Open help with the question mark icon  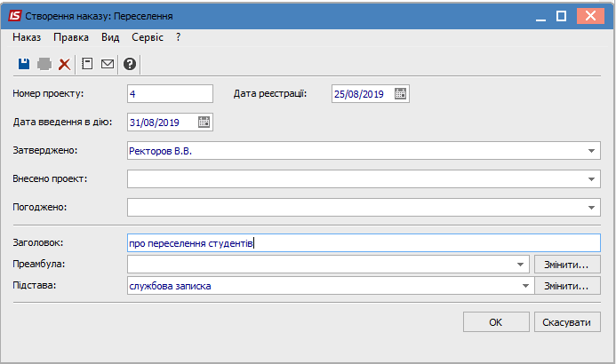pos(130,64)
